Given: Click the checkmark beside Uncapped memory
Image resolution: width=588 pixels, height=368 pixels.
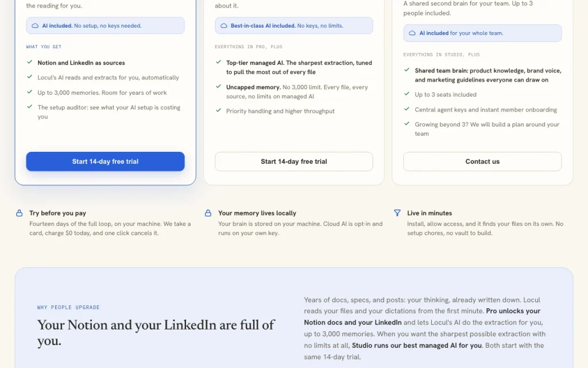Looking at the screenshot, I should tap(218, 86).
